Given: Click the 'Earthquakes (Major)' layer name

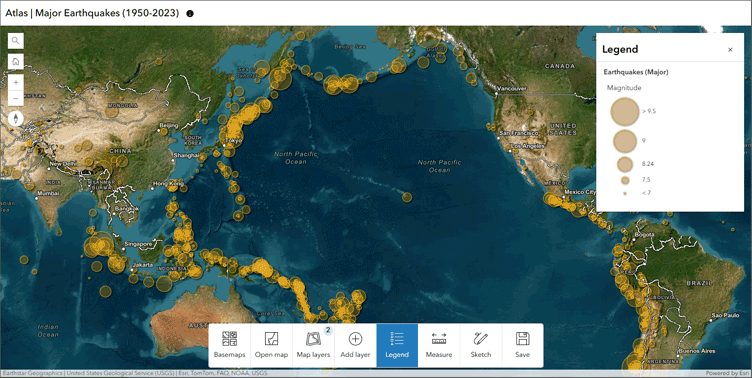Looking at the screenshot, I should (636, 72).
